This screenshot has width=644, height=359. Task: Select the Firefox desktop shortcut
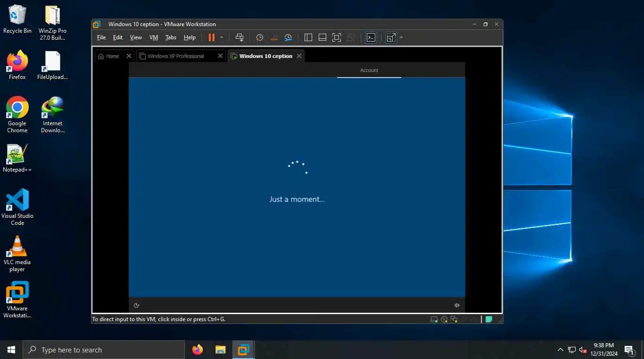[17, 65]
